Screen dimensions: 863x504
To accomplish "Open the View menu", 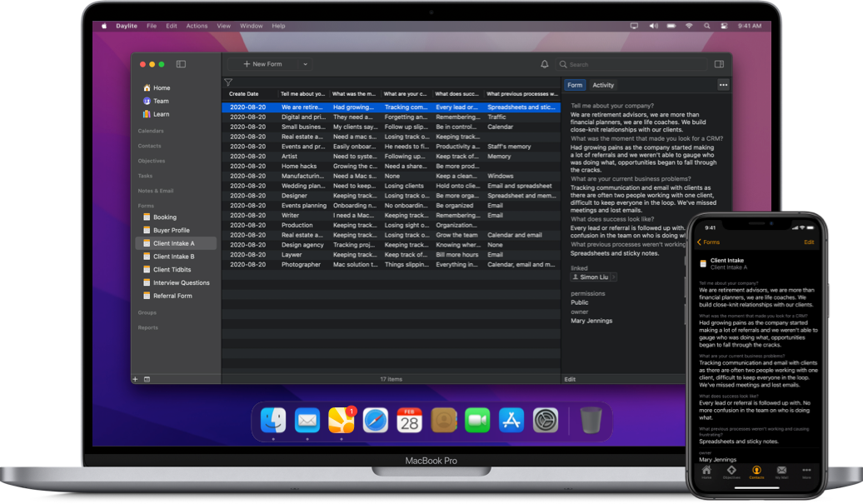I will tap(223, 26).
